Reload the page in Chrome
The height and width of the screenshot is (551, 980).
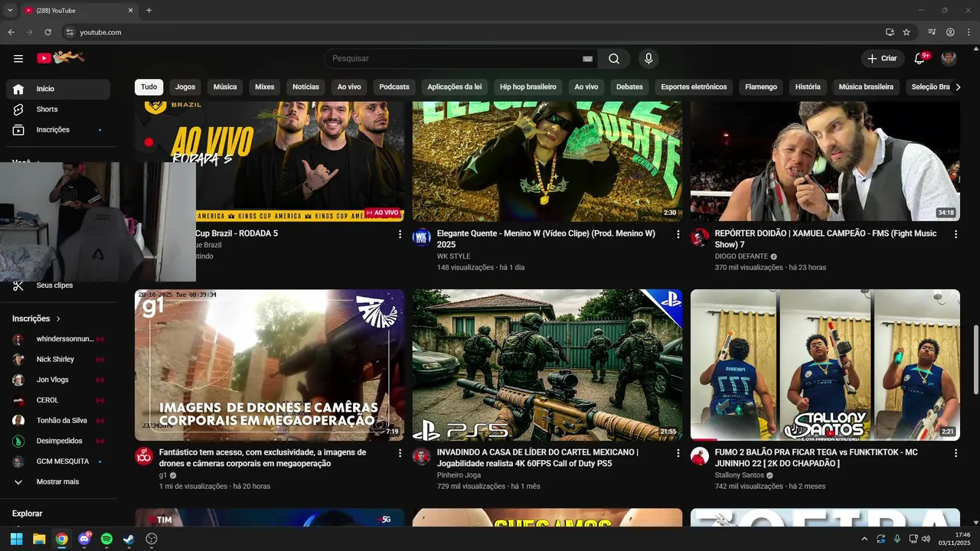[x=47, y=32]
